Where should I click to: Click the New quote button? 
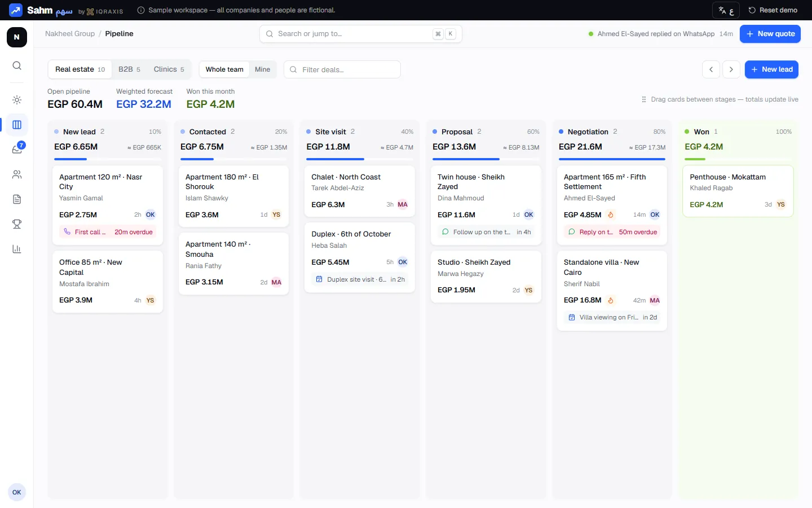pyautogui.click(x=770, y=34)
